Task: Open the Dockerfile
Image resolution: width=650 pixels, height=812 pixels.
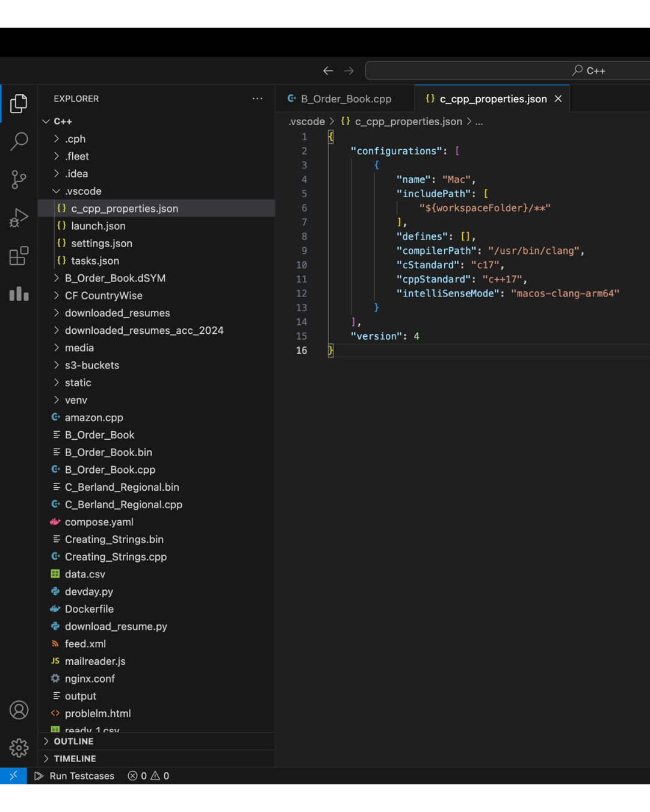Action: (156, 610)
